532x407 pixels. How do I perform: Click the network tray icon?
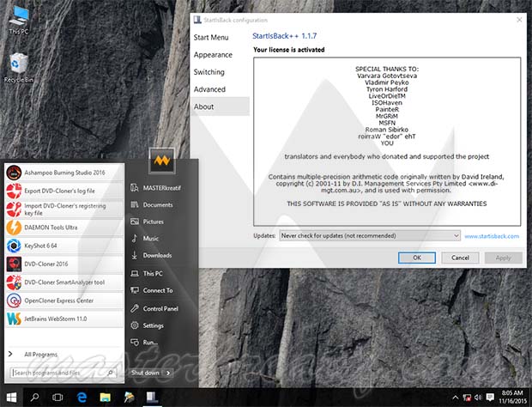(x=467, y=398)
